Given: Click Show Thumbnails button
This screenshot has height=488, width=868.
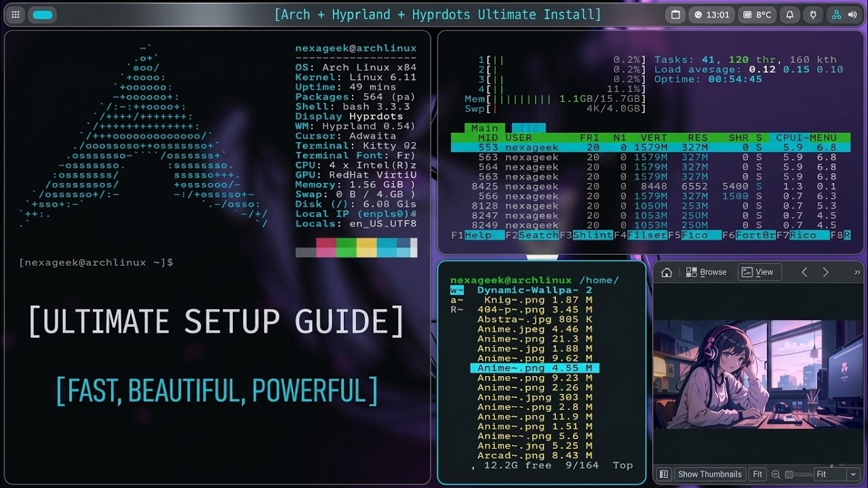Looking at the screenshot, I should pos(710,474).
